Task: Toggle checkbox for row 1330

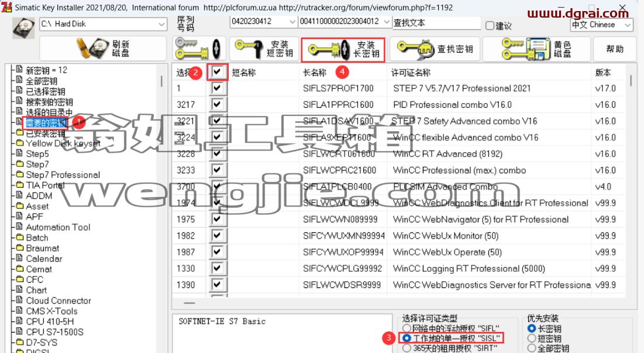Action: tap(217, 268)
